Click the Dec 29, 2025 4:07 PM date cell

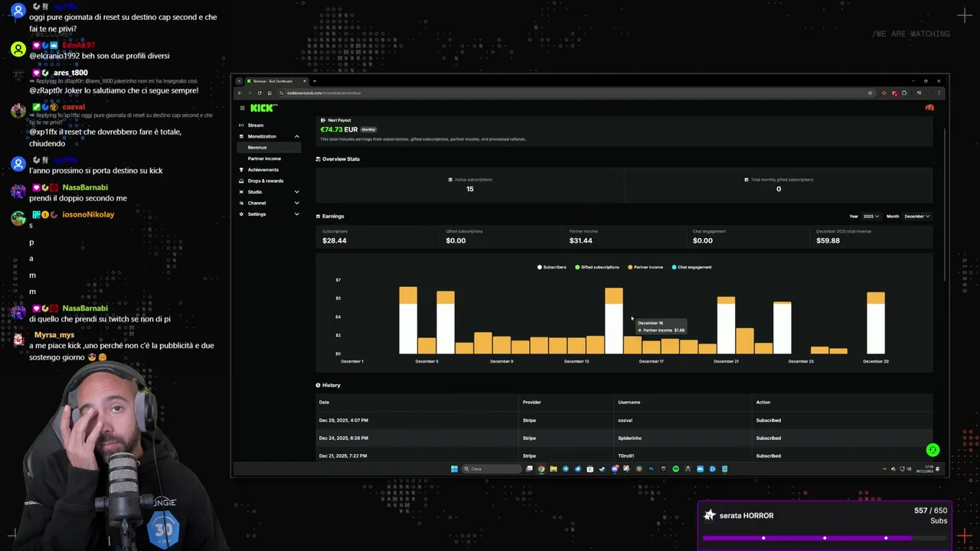(x=343, y=420)
